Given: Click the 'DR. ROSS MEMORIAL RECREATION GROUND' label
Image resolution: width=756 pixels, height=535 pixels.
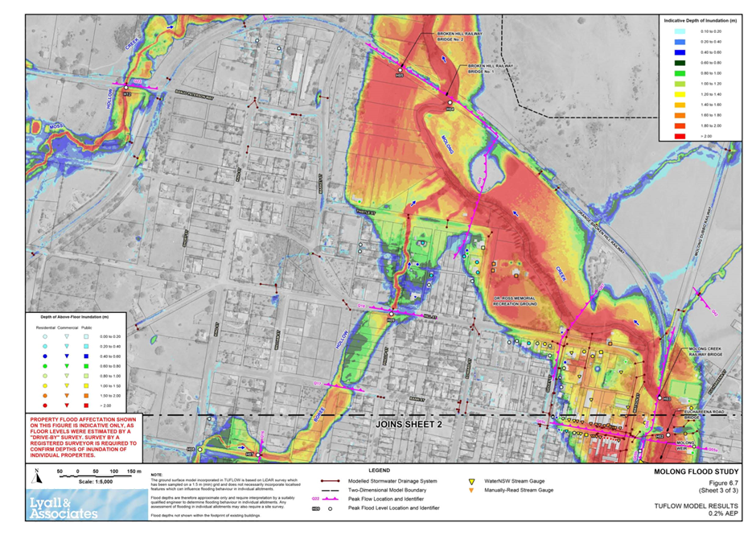Looking at the screenshot, I should 515,301.
